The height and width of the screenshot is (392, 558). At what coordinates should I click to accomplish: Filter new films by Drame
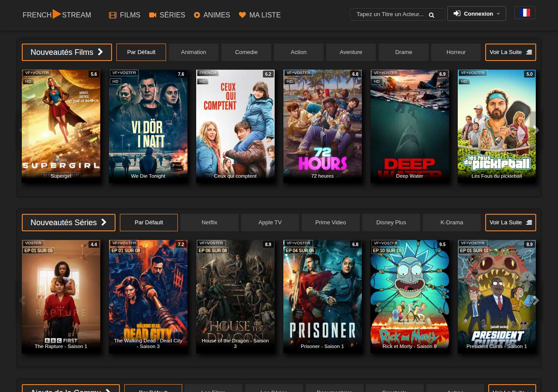click(404, 52)
